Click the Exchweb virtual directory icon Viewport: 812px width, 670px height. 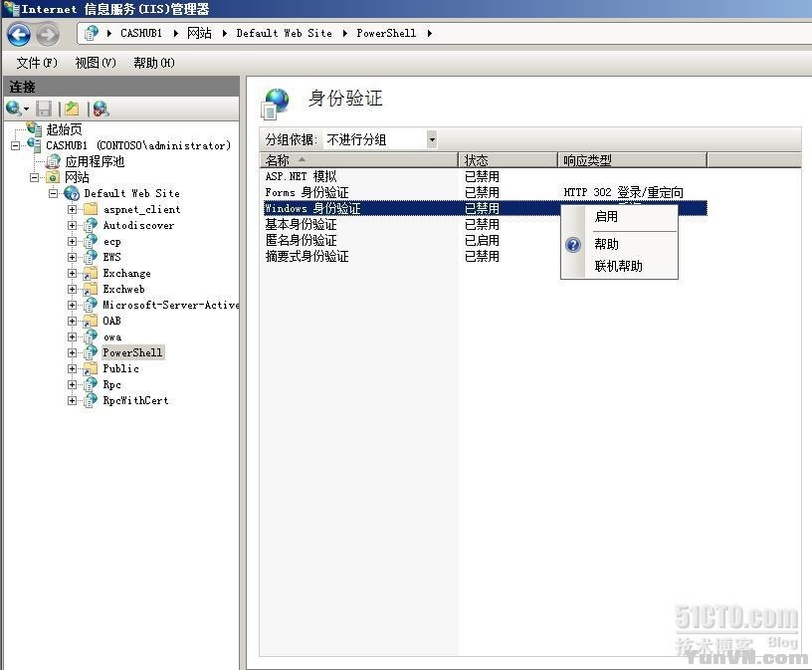pyautogui.click(x=91, y=289)
